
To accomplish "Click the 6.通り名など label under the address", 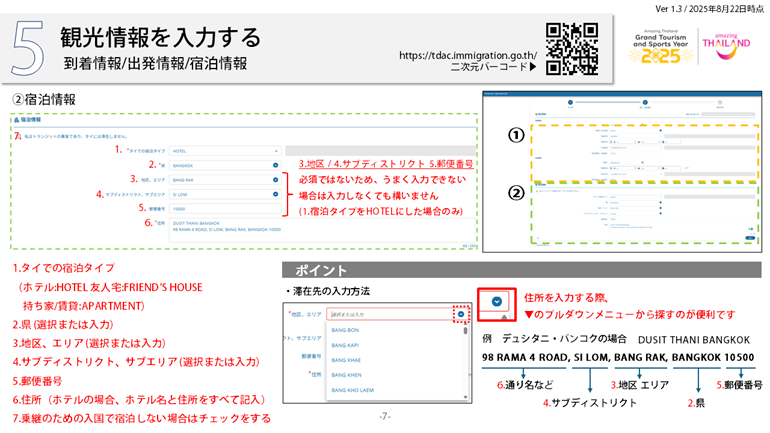I will pyautogui.click(x=525, y=385).
